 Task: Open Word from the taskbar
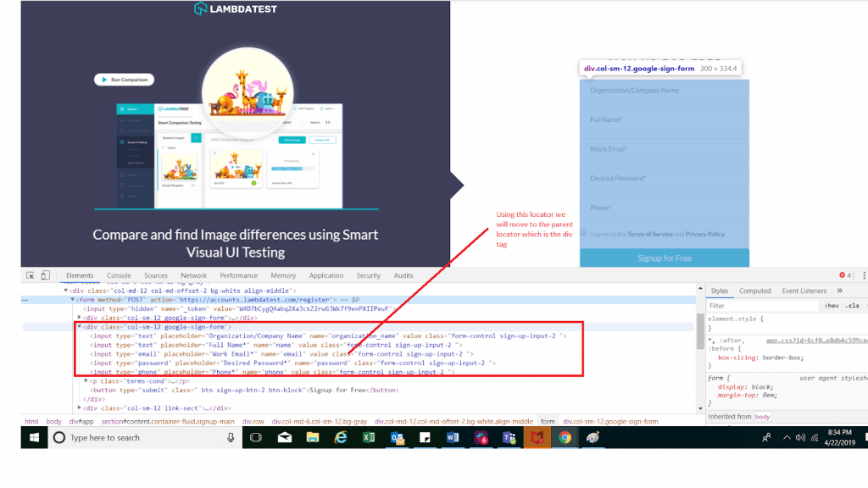pyautogui.click(x=453, y=438)
